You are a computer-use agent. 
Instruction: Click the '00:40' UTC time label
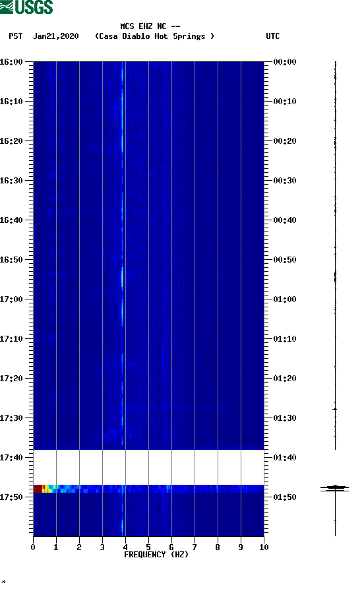point(285,220)
